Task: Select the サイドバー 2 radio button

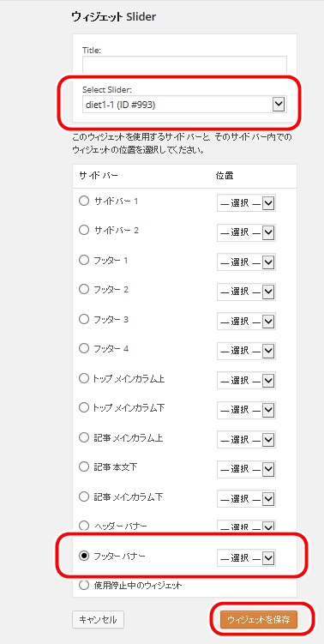Action: [84, 230]
